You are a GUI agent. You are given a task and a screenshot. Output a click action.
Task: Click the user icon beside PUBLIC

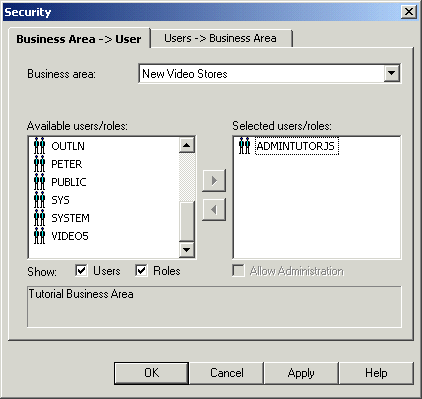point(39,182)
